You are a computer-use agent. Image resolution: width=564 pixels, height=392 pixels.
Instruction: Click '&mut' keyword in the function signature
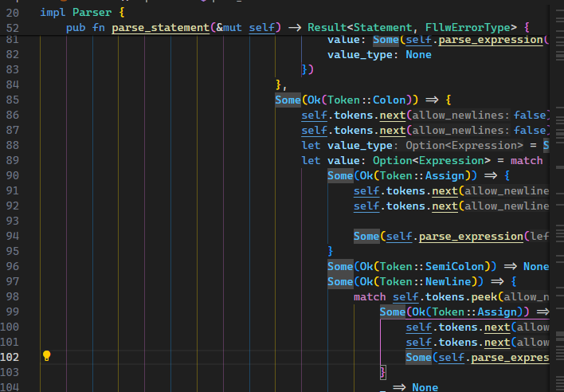[229, 28]
